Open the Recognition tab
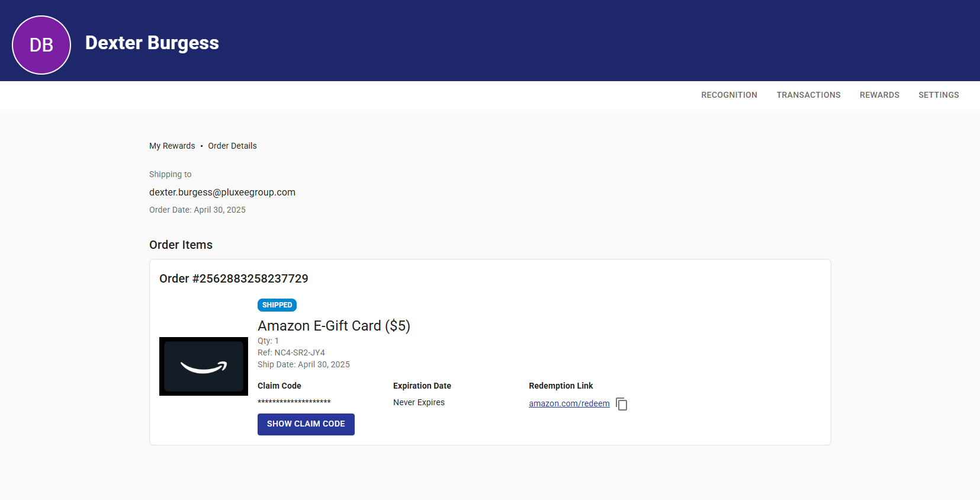This screenshot has width=980, height=500. 729,95
